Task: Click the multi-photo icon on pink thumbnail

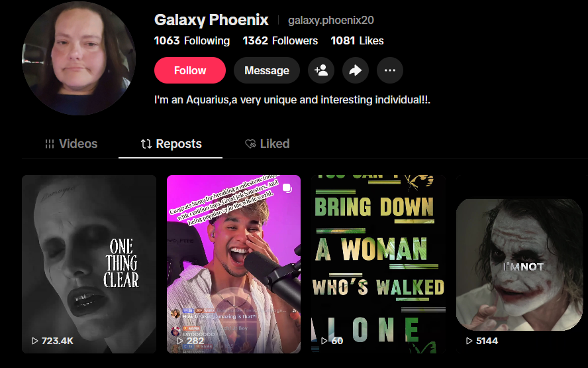Action: pyautogui.click(x=287, y=188)
